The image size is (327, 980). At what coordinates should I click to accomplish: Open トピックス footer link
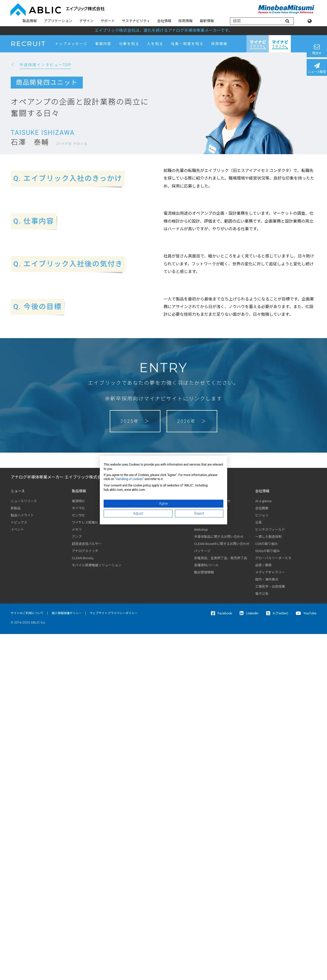[x=19, y=522]
